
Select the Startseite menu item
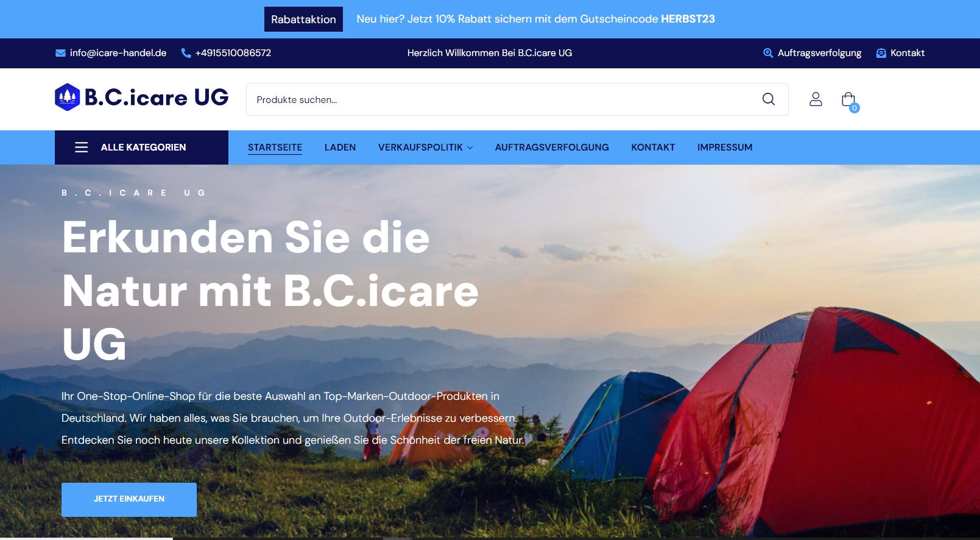point(275,147)
